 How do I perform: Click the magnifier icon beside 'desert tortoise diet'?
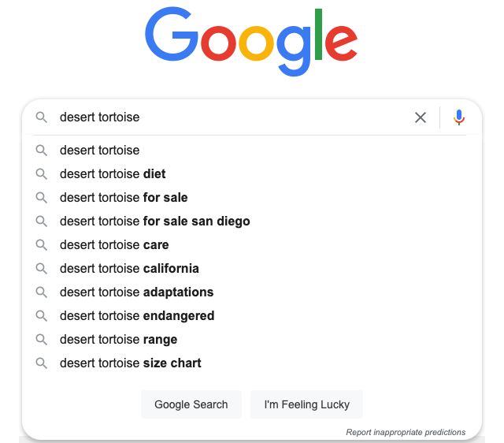(42, 174)
